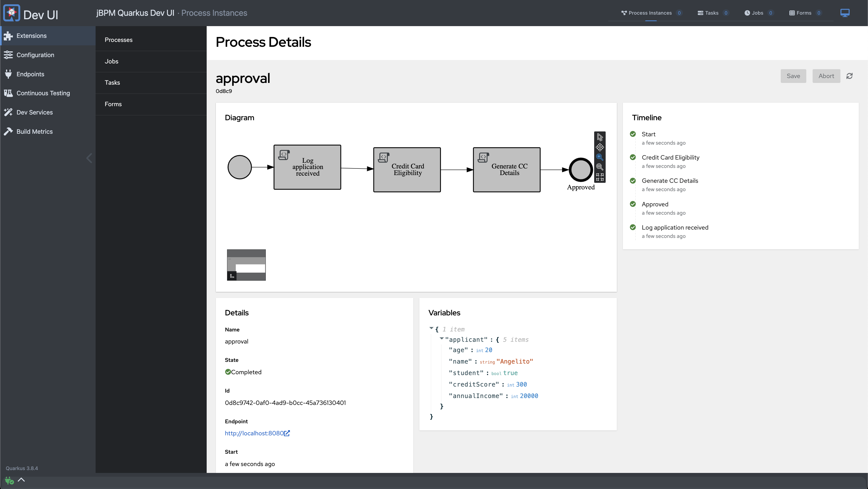Toggle the minimap corner button

[x=232, y=276]
